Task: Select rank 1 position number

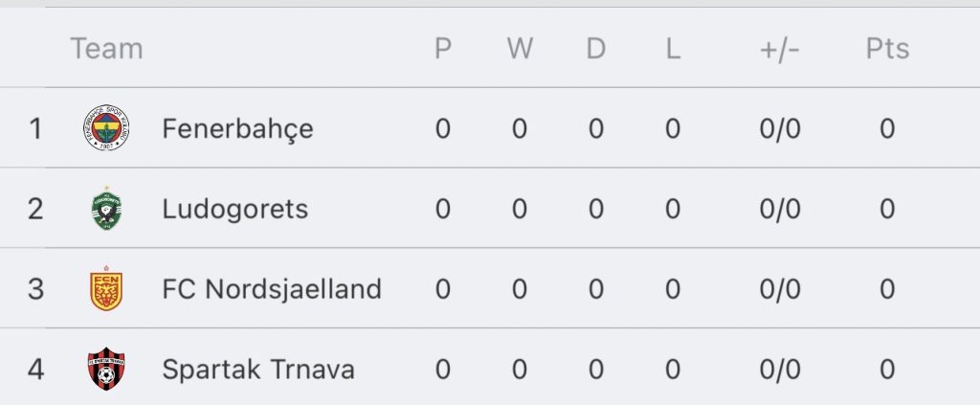Action: (x=35, y=128)
